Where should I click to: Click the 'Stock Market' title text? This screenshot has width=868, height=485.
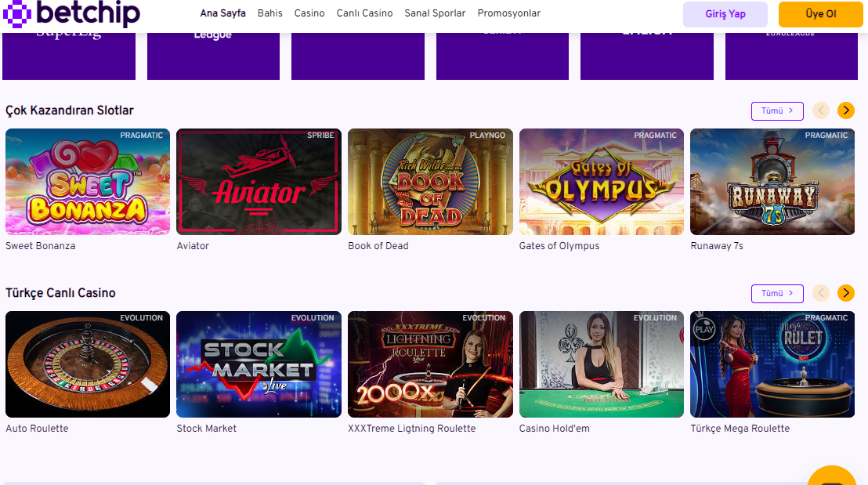tap(207, 429)
